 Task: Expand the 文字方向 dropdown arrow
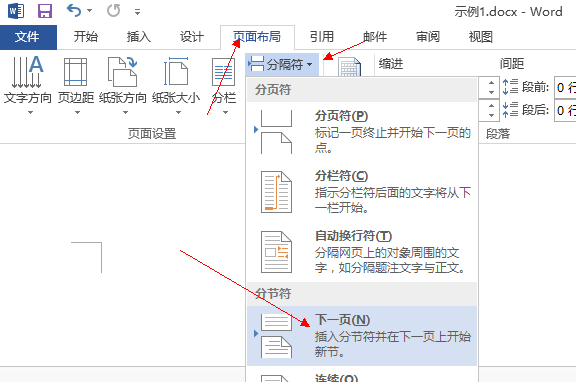[x=30, y=112]
